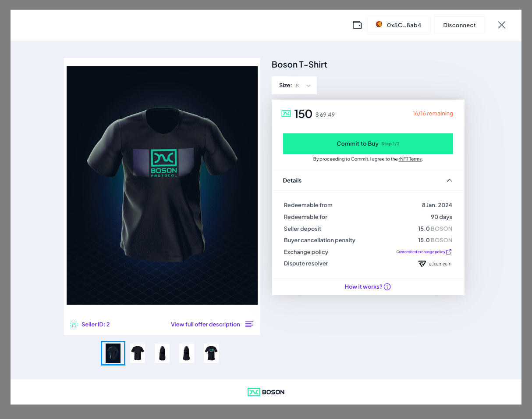This screenshot has width=532, height=419.
Task: Click the Seller ID: 2 link
Action: coord(96,324)
